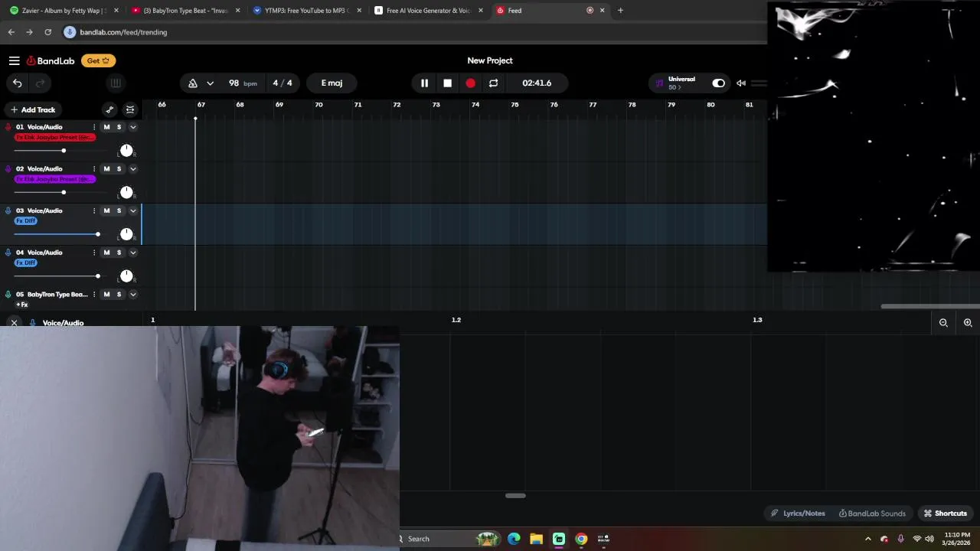
Task: Zoom in the editor view
Action: (x=968, y=323)
